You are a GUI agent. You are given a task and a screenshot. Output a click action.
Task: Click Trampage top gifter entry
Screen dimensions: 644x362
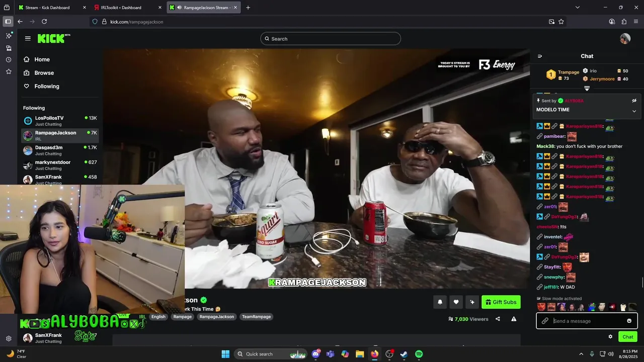point(563,75)
